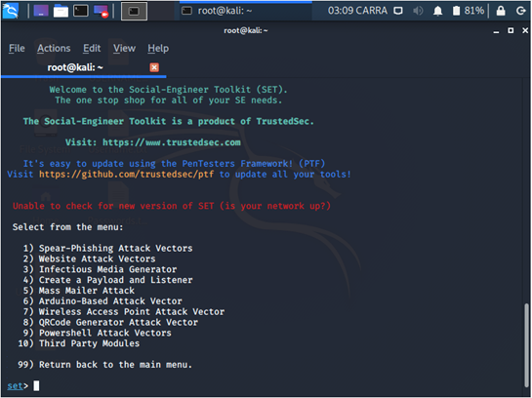Click Return back to the main menu line
The image size is (532, 398).
click(x=105, y=365)
